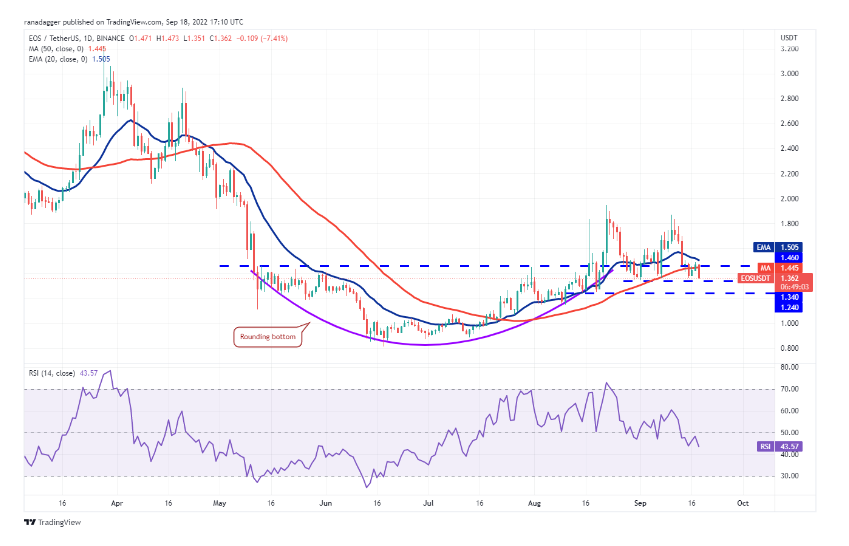Select the 1D interval label in chart title

88,38
